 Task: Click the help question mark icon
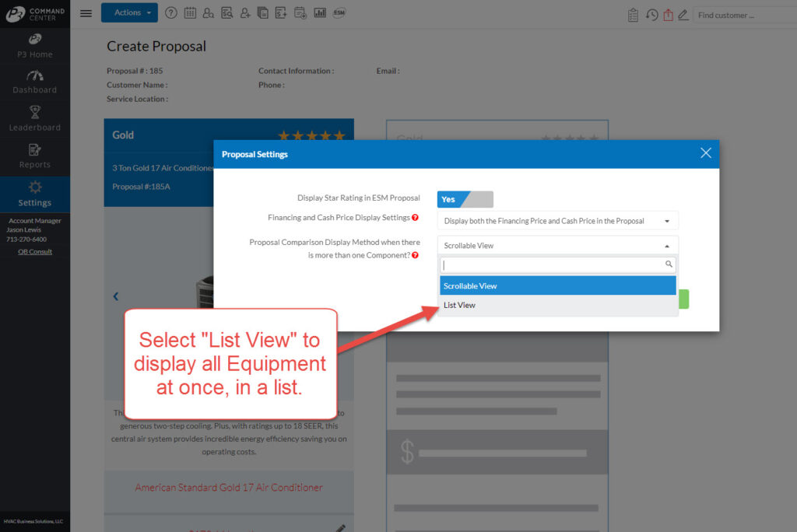(170, 13)
